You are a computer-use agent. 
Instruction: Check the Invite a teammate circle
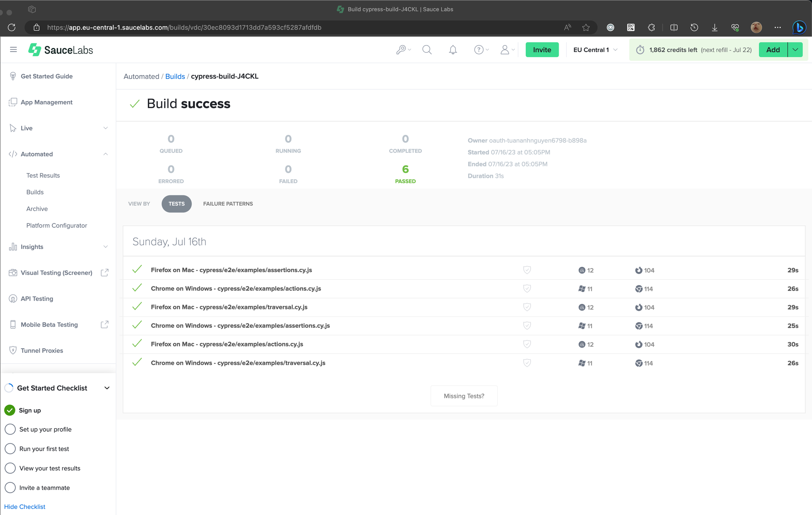[10, 487]
